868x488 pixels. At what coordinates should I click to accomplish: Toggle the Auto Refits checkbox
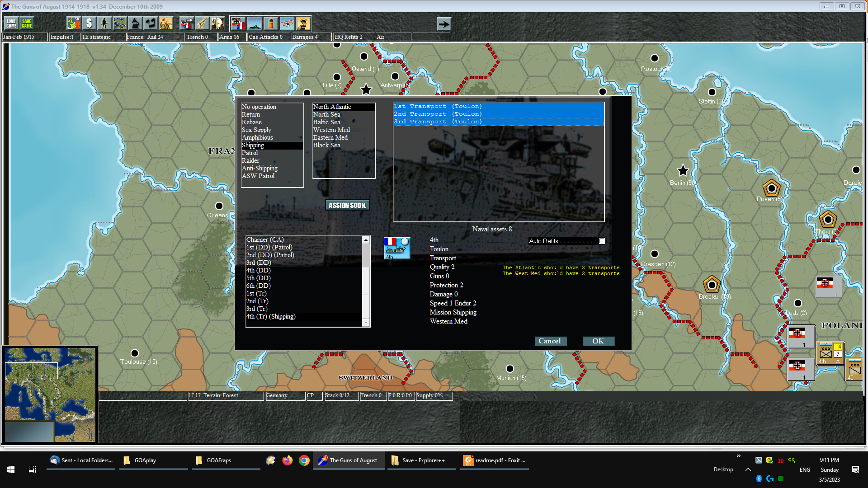pyautogui.click(x=602, y=241)
